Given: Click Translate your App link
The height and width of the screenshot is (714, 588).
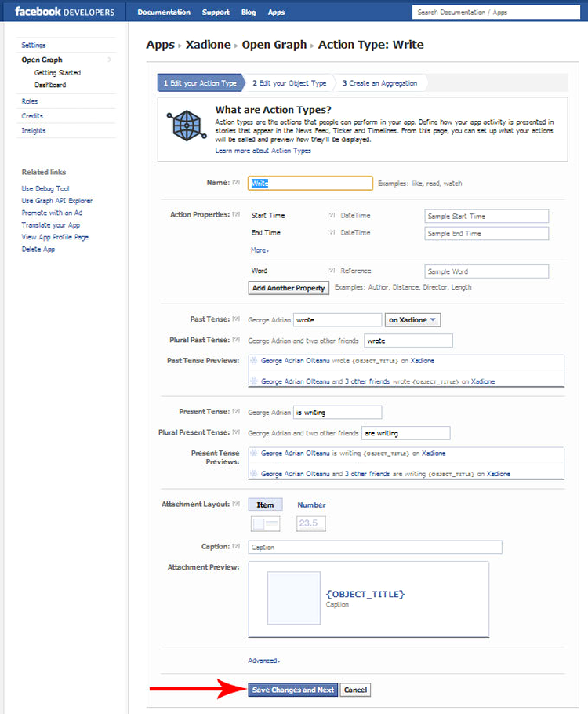Looking at the screenshot, I should [50, 225].
